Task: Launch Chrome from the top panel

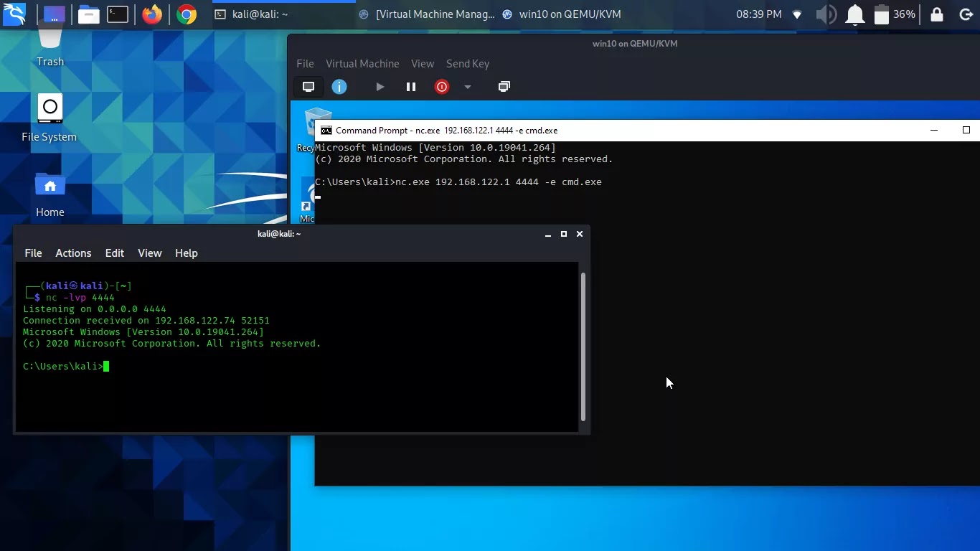Action: click(x=187, y=14)
